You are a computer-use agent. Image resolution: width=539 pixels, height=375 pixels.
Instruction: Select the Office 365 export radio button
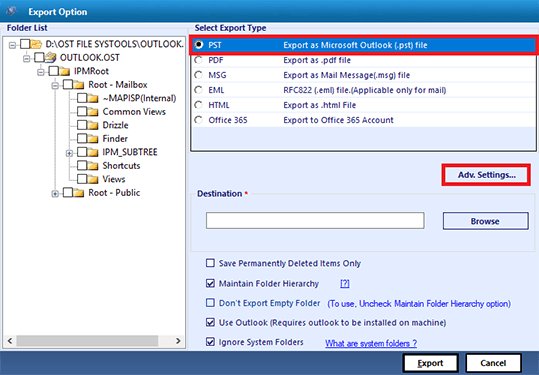click(199, 120)
